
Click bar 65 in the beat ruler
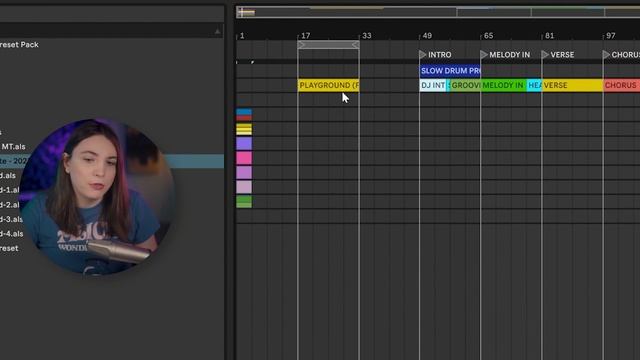point(489,36)
